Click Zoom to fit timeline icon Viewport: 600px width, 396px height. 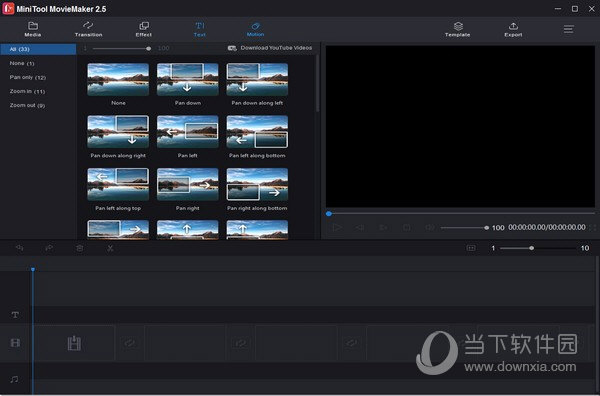[471, 248]
